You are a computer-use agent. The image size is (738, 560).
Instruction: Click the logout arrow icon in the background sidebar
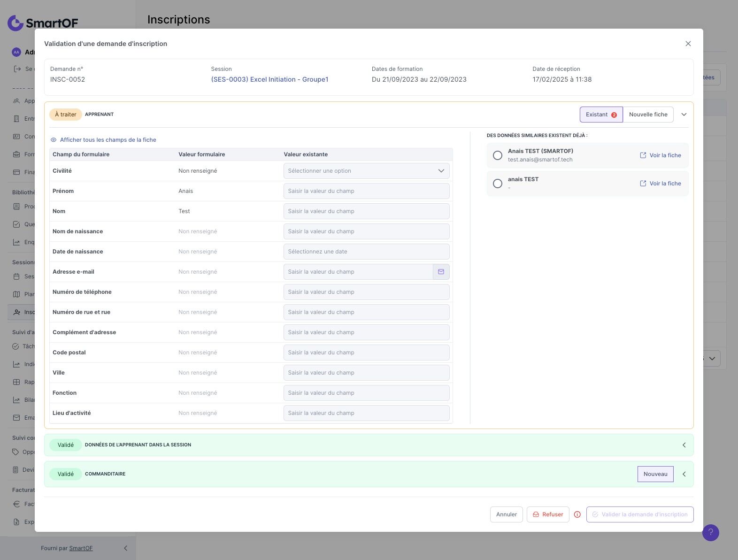point(17,69)
